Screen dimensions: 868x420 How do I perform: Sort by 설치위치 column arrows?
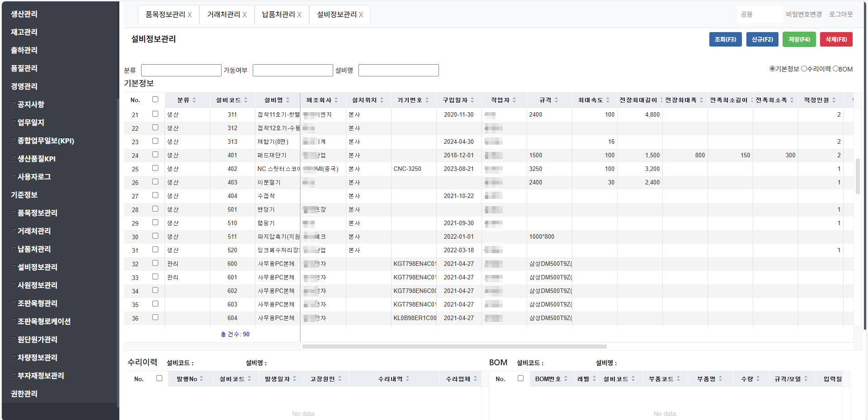tap(382, 100)
